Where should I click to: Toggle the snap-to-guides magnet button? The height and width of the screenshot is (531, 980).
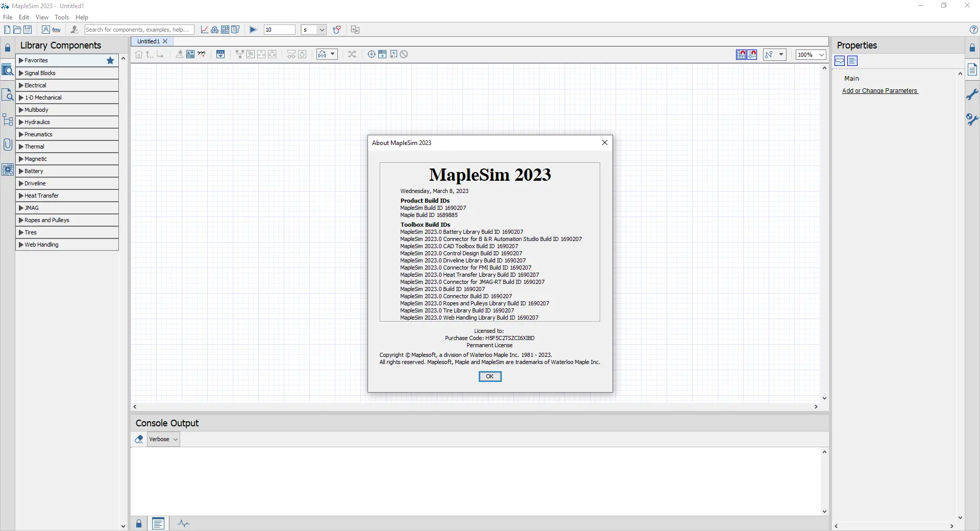coord(752,55)
